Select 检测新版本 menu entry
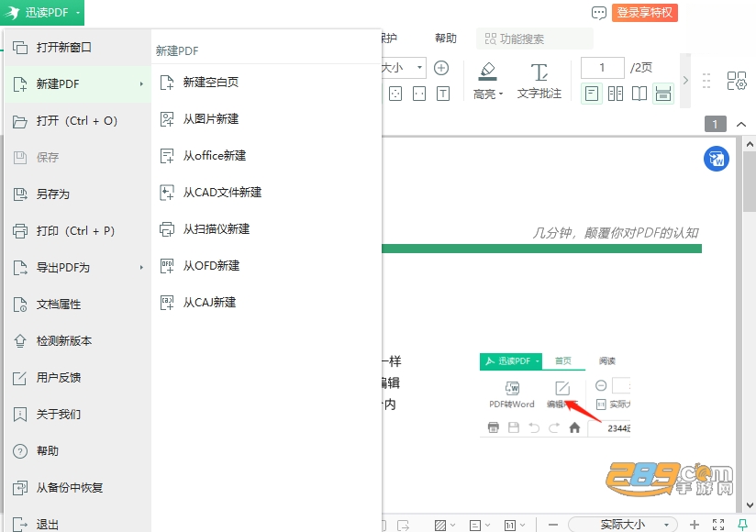This screenshot has width=756, height=532. (77, 340)
